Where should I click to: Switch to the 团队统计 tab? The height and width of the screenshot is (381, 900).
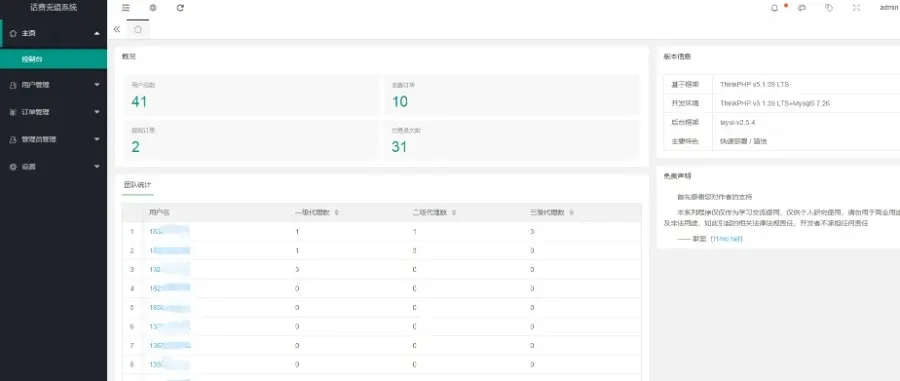[138, 185]
